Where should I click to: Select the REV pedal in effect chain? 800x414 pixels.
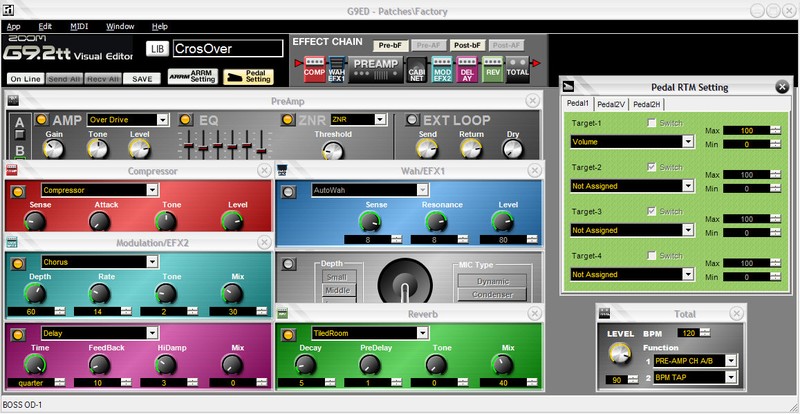(x=492, y=69)
